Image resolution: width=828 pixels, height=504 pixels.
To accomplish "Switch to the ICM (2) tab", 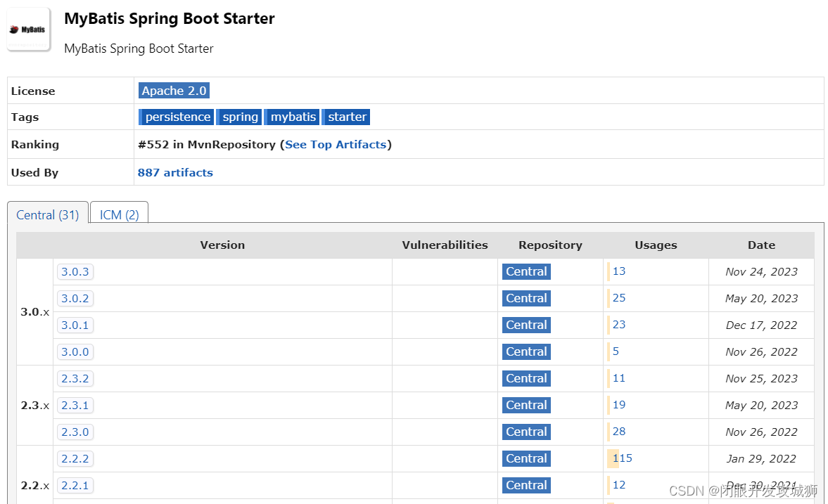I will (x=120, y=215).
